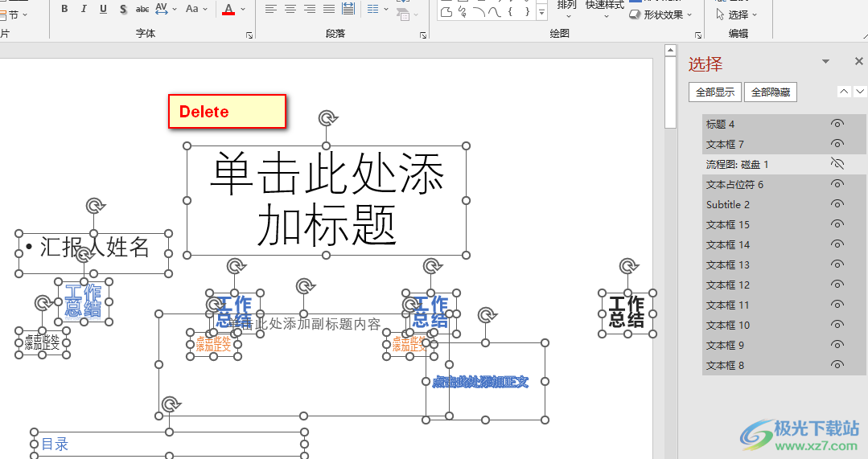Click the red font color swatch
Image resolution: width=868 pixels, height=459 pixels.
point(228,10)
